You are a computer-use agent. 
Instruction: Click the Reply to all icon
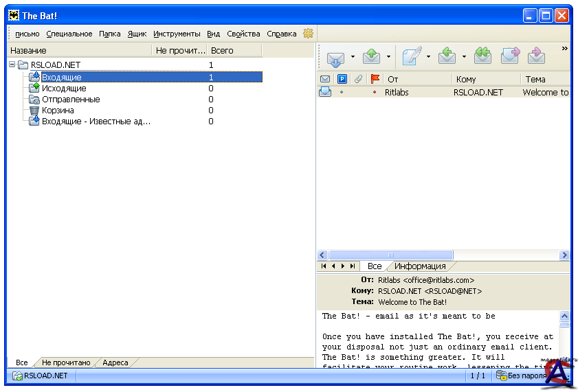(x=482, y=57)
